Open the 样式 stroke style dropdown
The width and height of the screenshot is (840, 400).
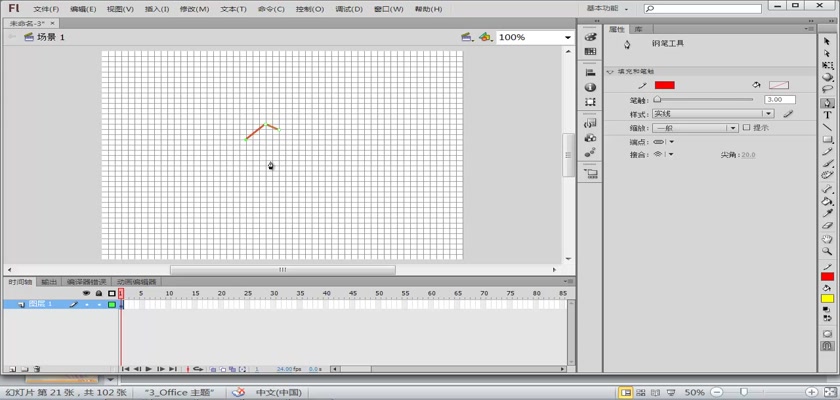click(712, 114)
